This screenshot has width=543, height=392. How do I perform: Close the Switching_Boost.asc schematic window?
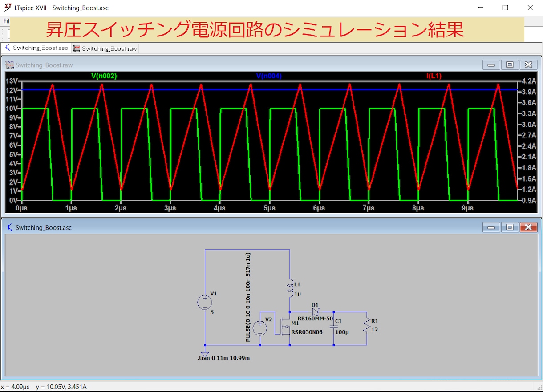click(528, 227)
